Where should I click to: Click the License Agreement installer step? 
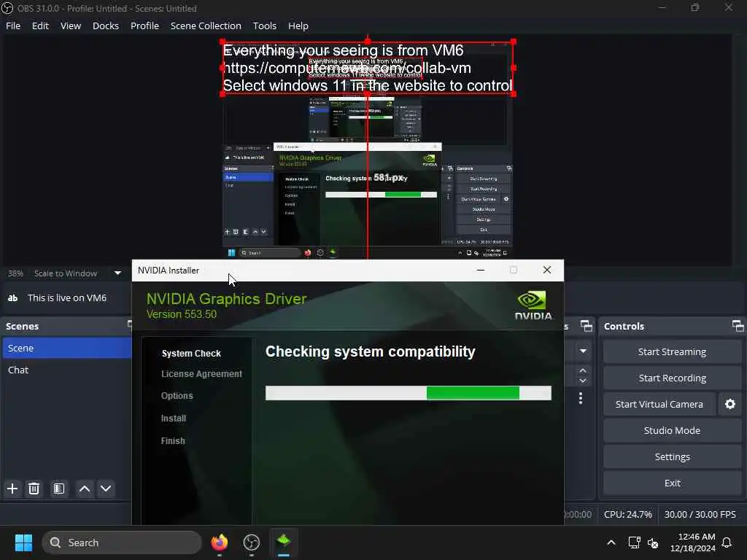pos(201,374)
